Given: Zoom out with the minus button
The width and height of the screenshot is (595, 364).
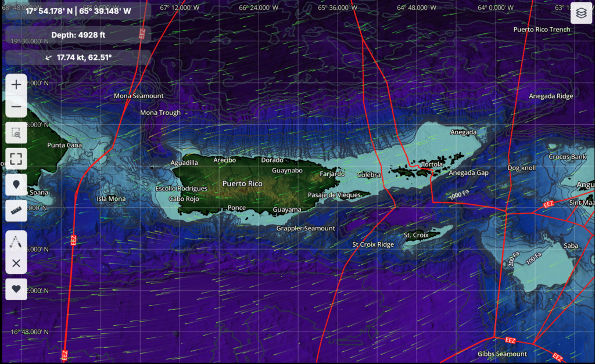Looking at the screenshot, I should click(x=16, y=107).
